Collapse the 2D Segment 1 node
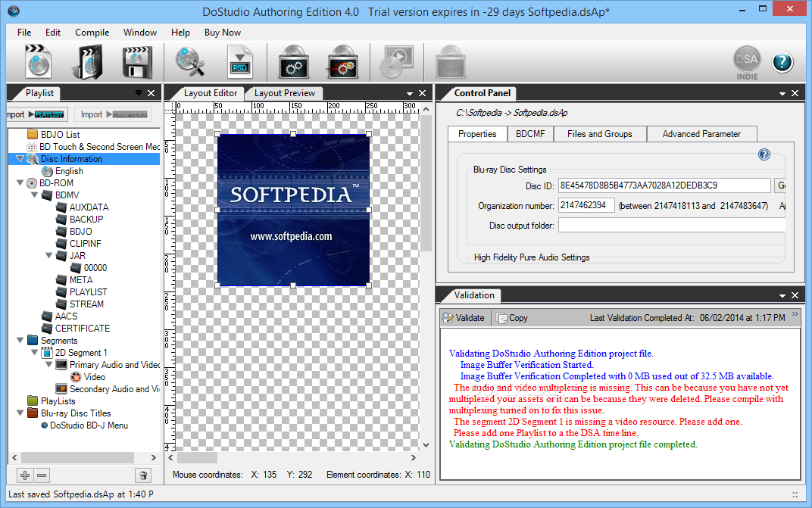 35,352
